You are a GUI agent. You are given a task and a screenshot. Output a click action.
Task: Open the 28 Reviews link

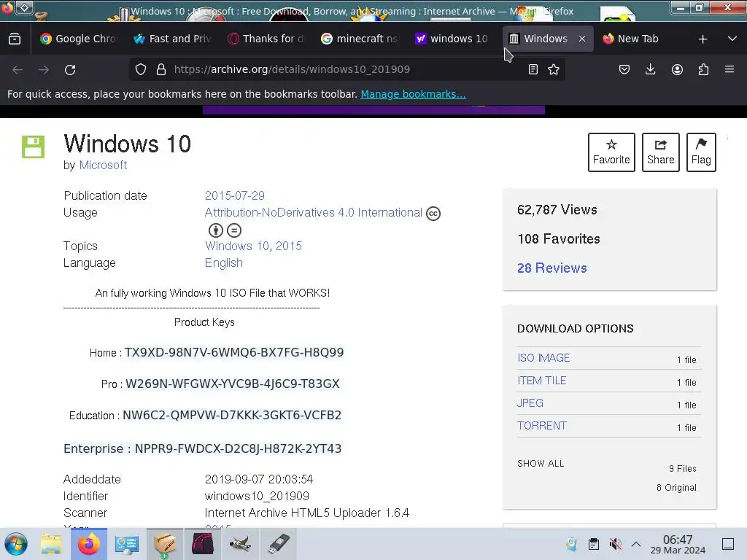pyautogui.click(x=551, y=268)
